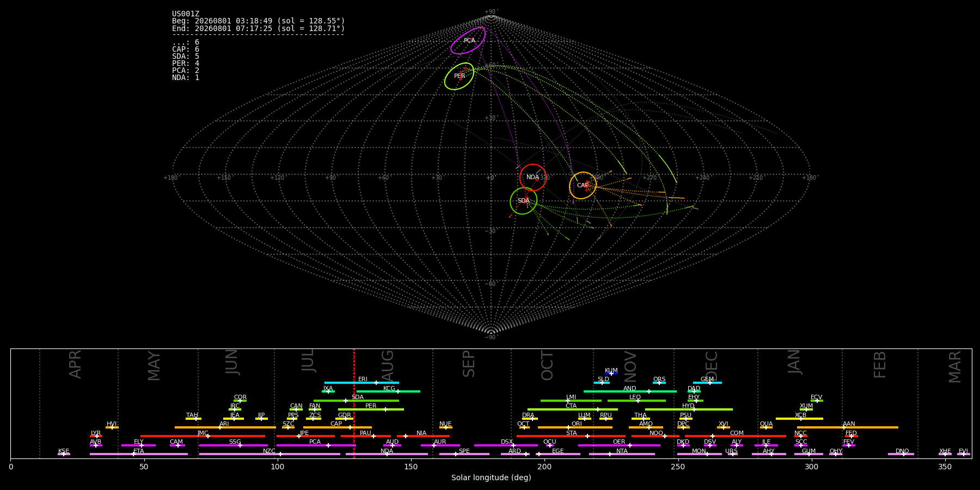The image size is (980, 490).
Task: Click the blue KUM shower bar
Action: (x=611, y=373)
